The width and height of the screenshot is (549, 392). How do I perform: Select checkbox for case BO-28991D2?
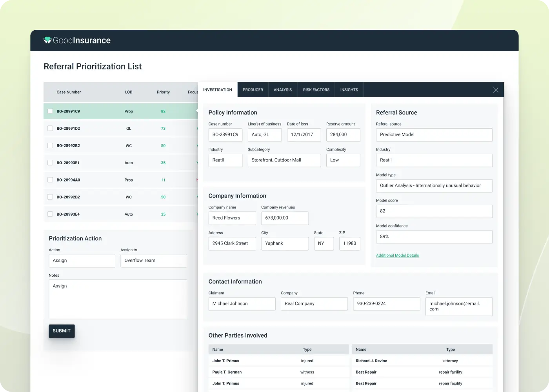pos(50,129)
